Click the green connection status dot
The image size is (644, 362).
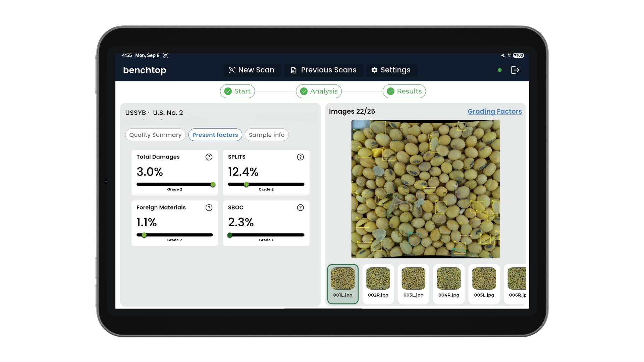tap(499, 70)
